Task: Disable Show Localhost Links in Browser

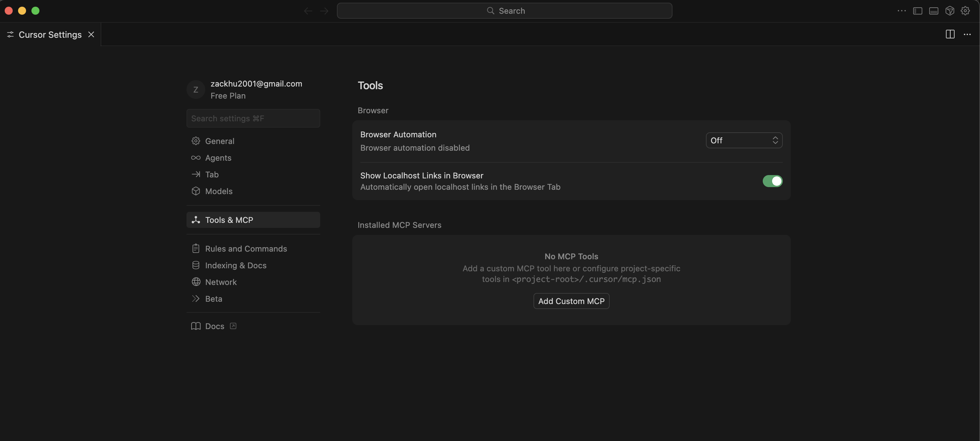Action: [772, 181]
